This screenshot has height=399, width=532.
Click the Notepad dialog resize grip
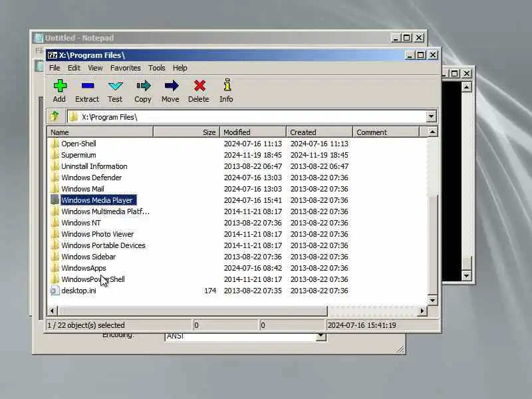coord(401,349)
